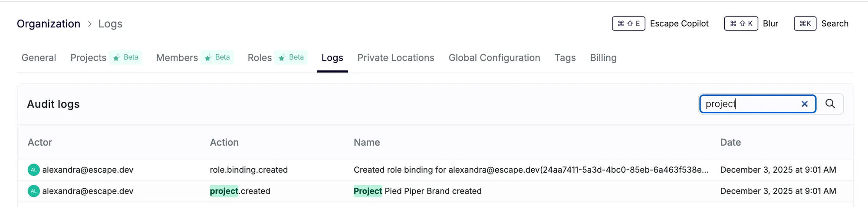Screen dimensions: 868x207
Task: Go to the Global Configuration tab
Action: click(494, 58)
